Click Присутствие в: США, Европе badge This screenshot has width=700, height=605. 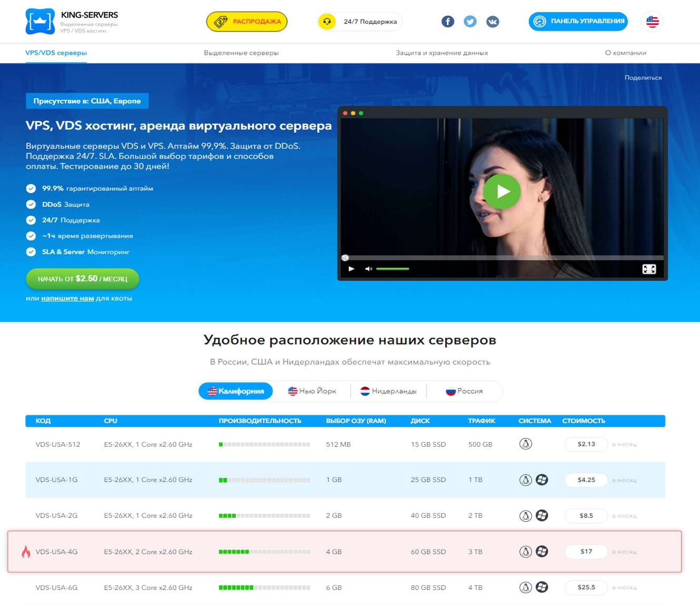pyautogui.click(x=87, y=101)
